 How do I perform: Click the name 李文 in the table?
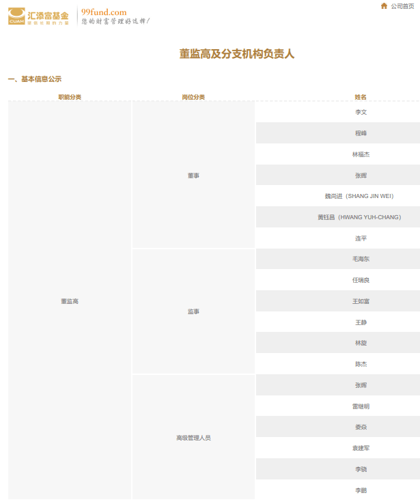point(361,112)
